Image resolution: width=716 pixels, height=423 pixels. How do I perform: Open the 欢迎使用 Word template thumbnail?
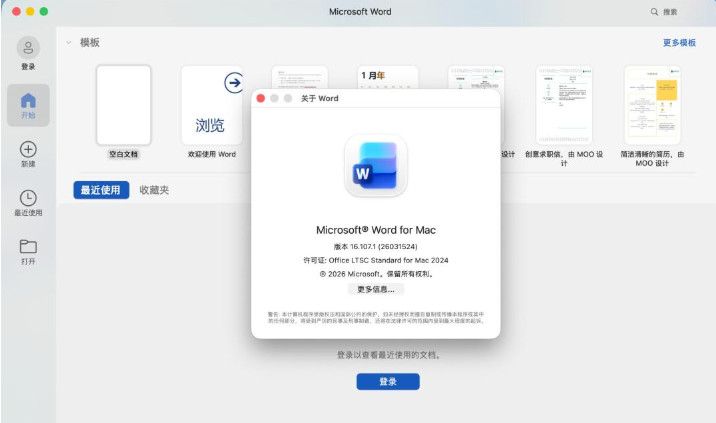pos(211,105)
